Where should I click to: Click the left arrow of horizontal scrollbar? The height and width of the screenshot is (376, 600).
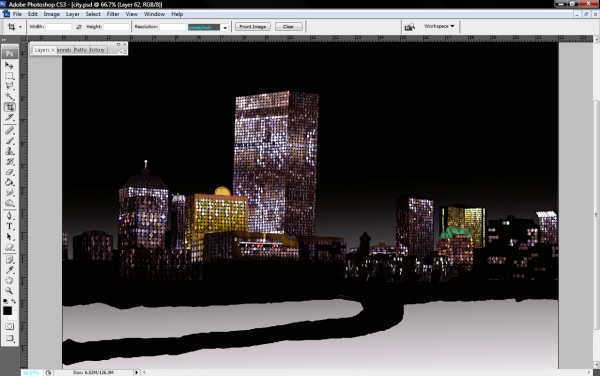tap(144, 372)
